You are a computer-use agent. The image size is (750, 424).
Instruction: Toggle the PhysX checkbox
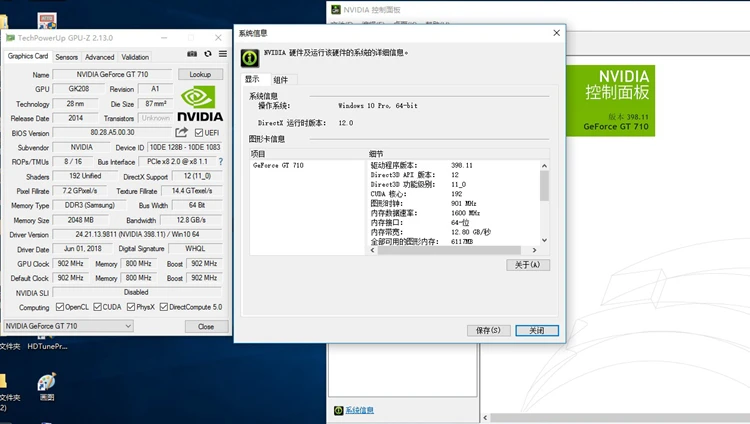click(131, 307)
